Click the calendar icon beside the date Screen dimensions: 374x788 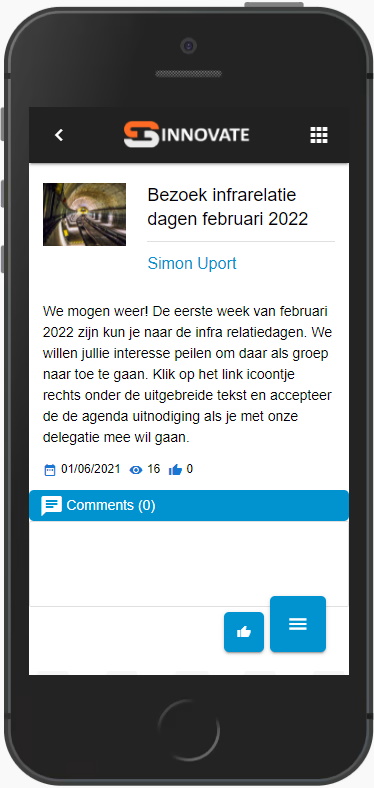point(50,470)
